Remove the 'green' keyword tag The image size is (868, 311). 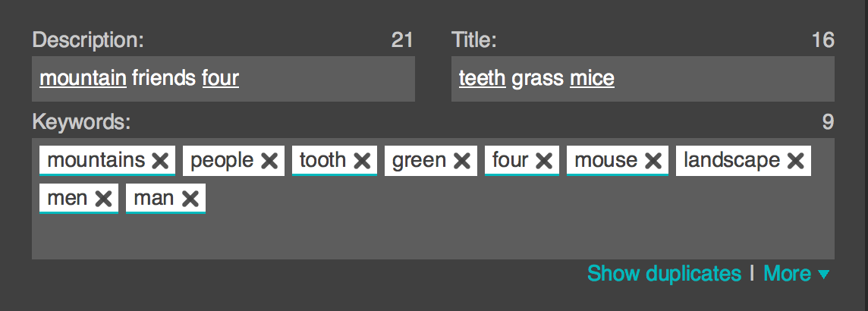click(462, 161)
